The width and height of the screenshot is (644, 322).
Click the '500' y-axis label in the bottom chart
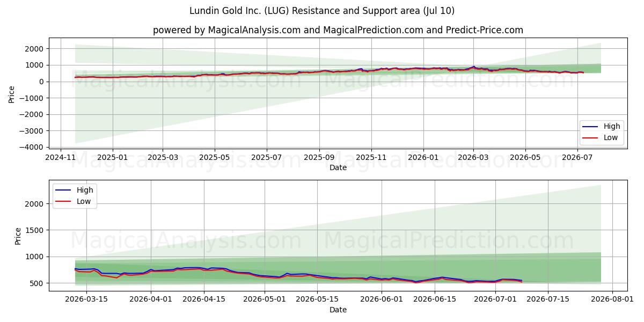[x=38, y=283]
